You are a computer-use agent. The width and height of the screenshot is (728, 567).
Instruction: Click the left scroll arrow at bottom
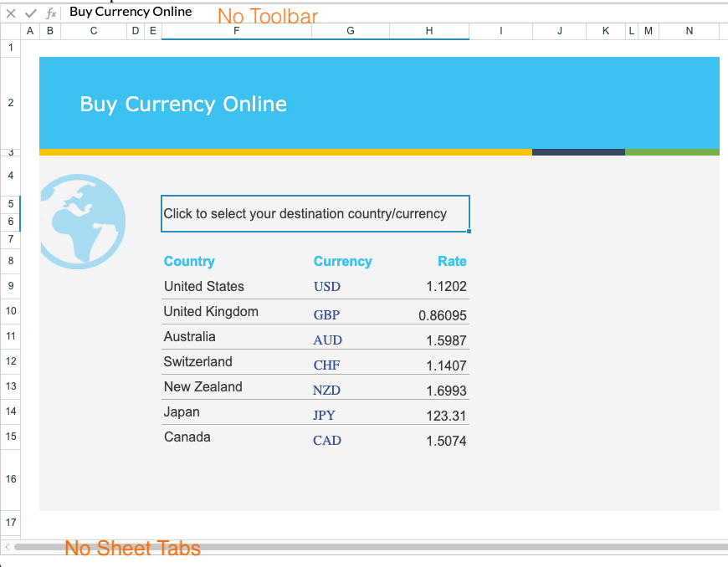[8, 547]
